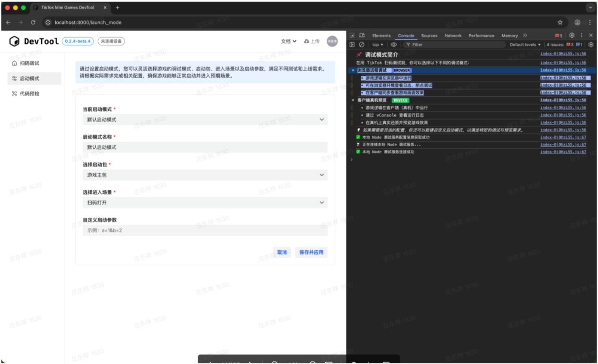Click the 保存并应用 button
598x364 pixels.
tap(311, 252)
